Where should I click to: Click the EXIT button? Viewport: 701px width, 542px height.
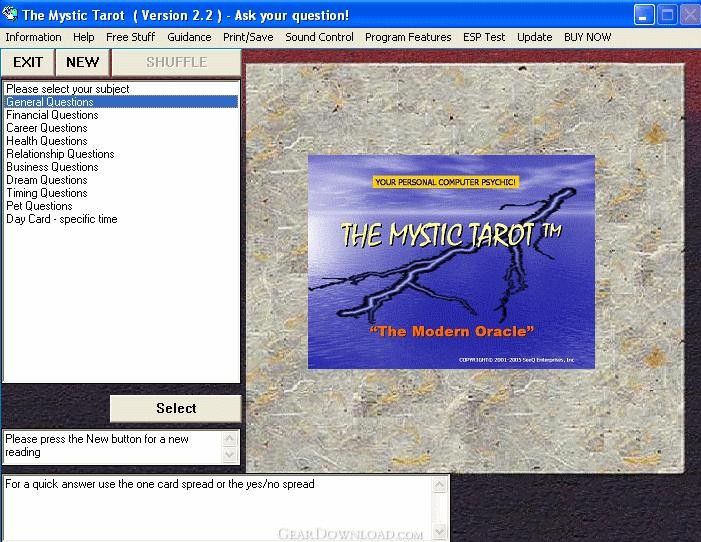point(28,62)
